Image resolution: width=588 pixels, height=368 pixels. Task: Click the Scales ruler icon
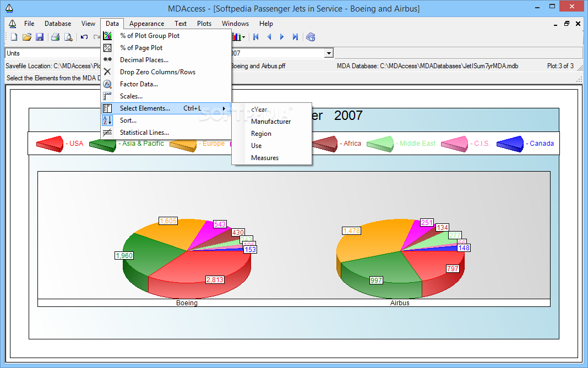(107, 96)
